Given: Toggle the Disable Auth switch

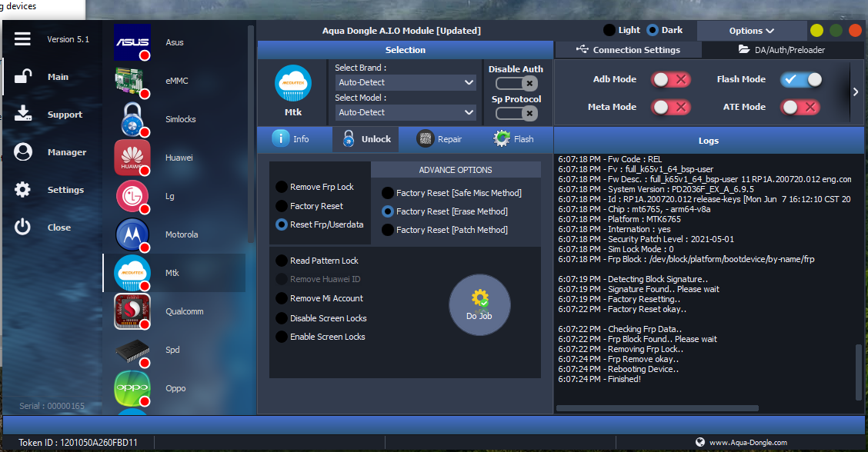Looking at the screenshot, I should pyautogui.click(x=516, y=84).
